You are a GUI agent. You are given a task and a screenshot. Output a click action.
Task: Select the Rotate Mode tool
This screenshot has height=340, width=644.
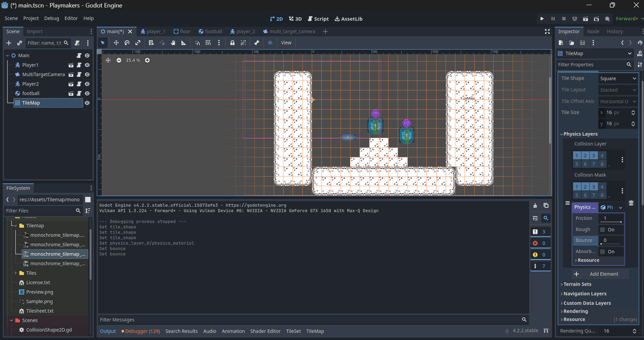pos(127,43)
